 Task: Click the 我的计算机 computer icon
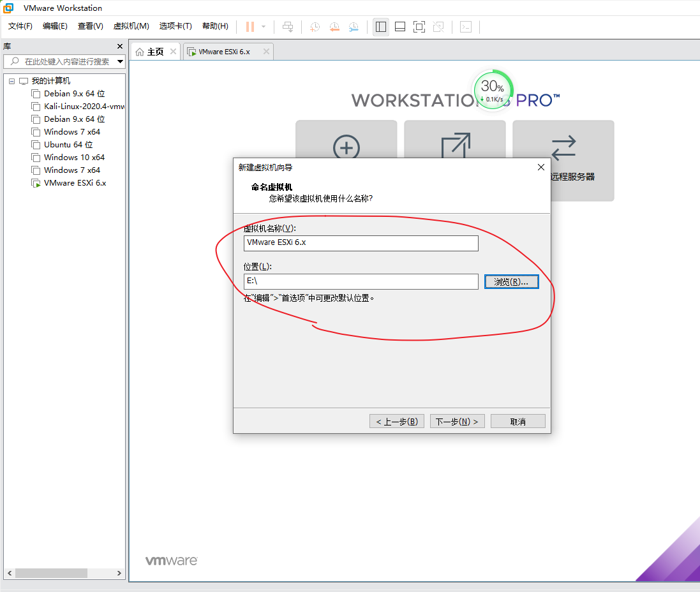coord(24,81)
